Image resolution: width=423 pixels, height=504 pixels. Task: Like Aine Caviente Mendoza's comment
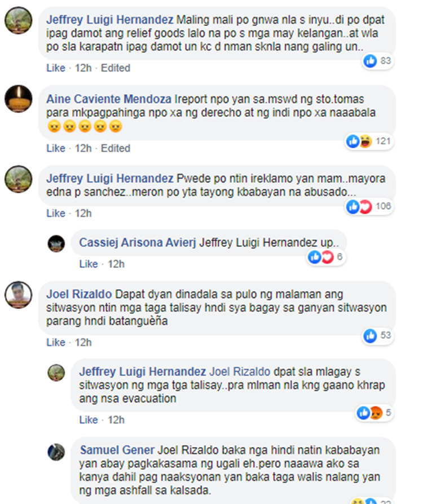(56, 148)
